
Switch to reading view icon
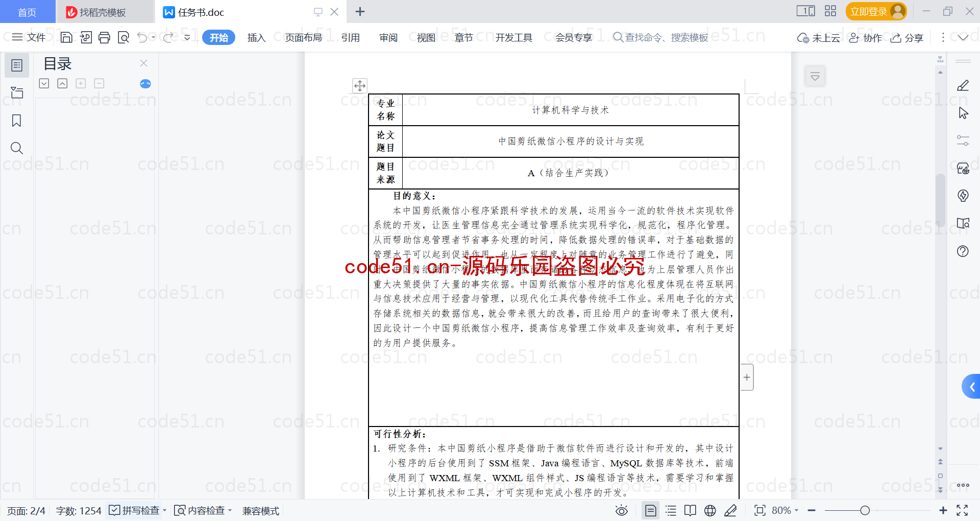[690, 510]
